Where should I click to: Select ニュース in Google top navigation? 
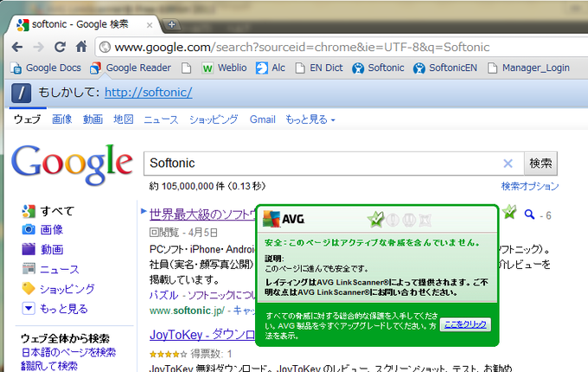tap(161, 119)
